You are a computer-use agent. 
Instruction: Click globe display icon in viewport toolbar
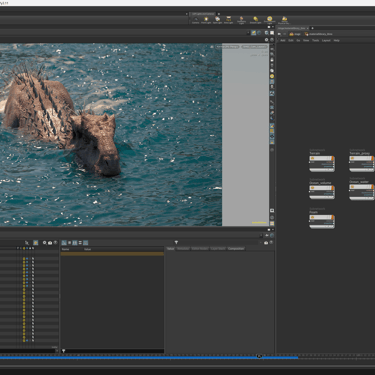259,33
